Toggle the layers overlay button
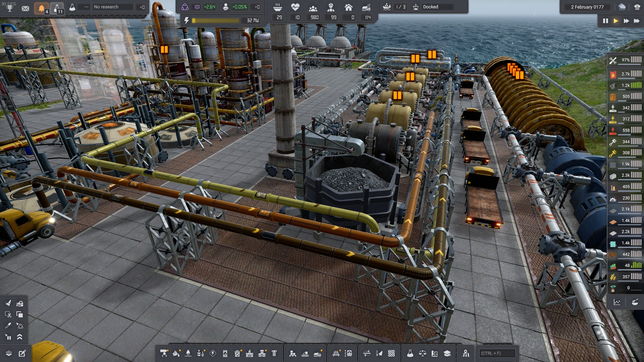Viewport: 644px width, 362px height. [9, 353]
